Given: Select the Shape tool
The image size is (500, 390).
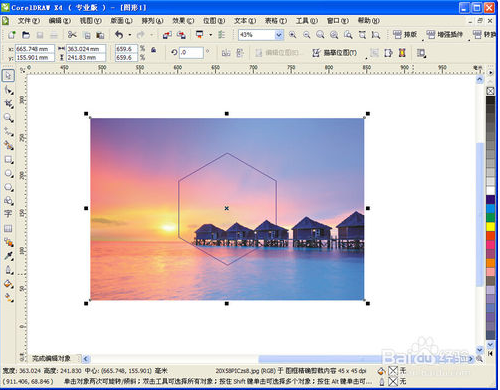Looking at the screenshot, I should click(x=8, y=90).
